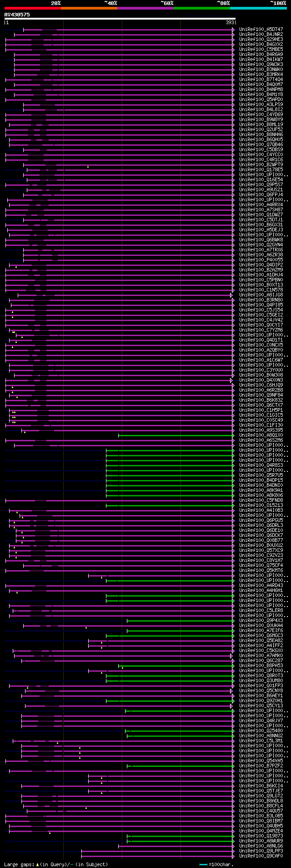Screen dimensions: 291x868
Task: Select UniRef100_Q25480 label
Action: (261, 731)
